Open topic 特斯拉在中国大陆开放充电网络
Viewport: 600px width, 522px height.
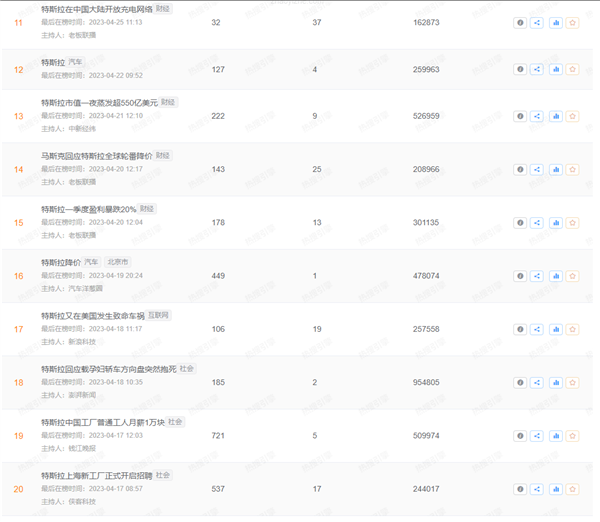97,9
